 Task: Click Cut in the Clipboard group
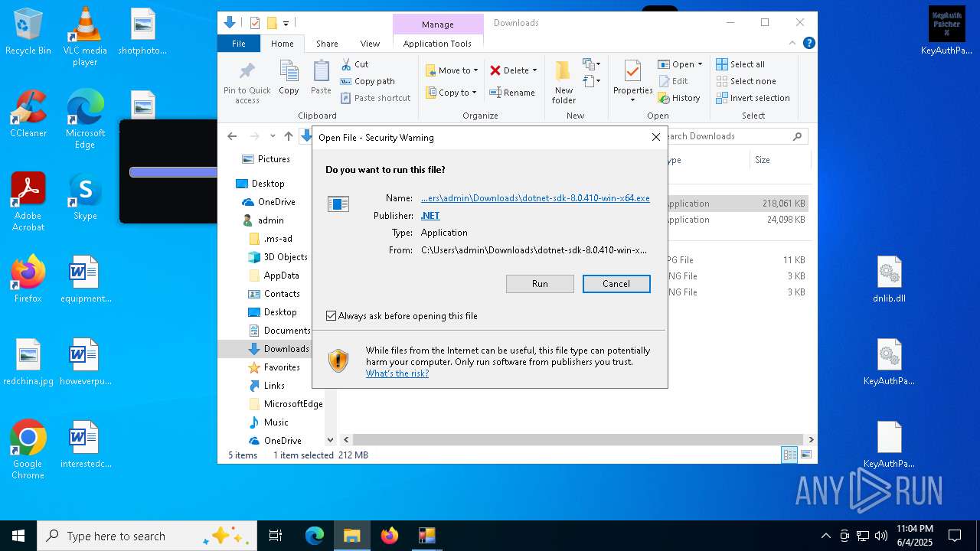[x=355, y=64]
